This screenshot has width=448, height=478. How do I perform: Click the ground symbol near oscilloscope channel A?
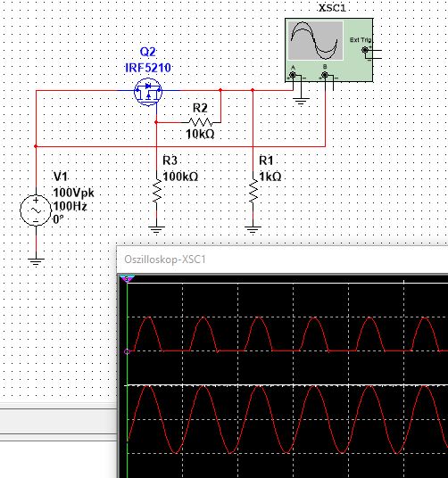[x=301, y=101]
